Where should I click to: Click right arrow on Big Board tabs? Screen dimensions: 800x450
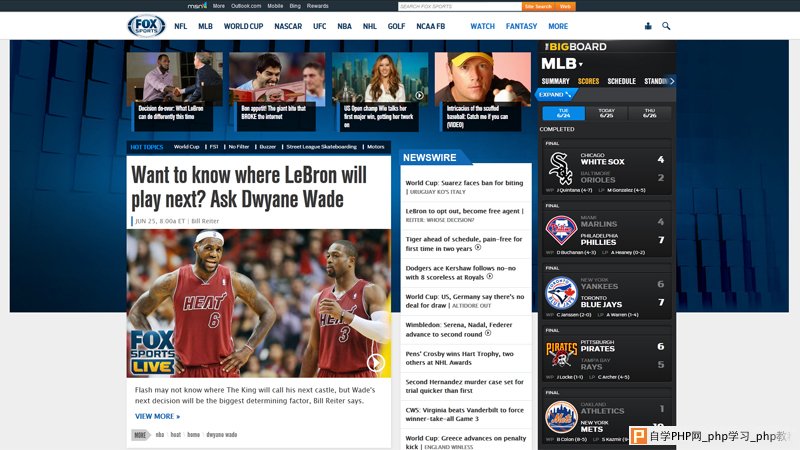671,81
